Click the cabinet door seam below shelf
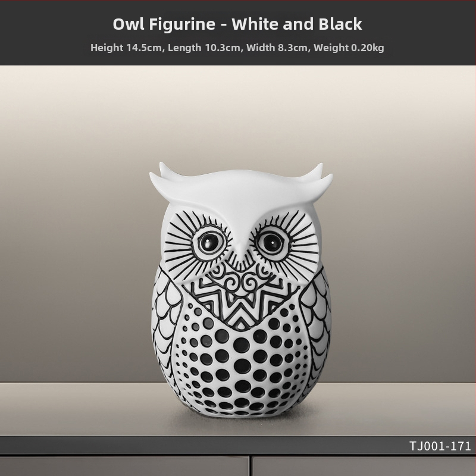The image size is (476, 476). 250,465
